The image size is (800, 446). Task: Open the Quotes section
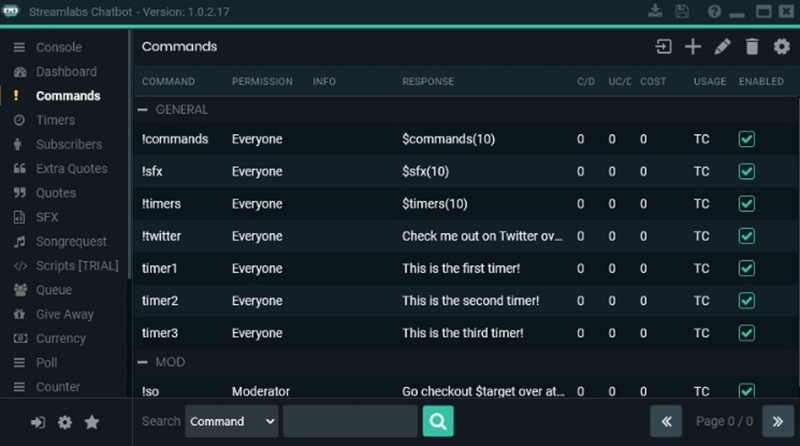click(56, 193)
